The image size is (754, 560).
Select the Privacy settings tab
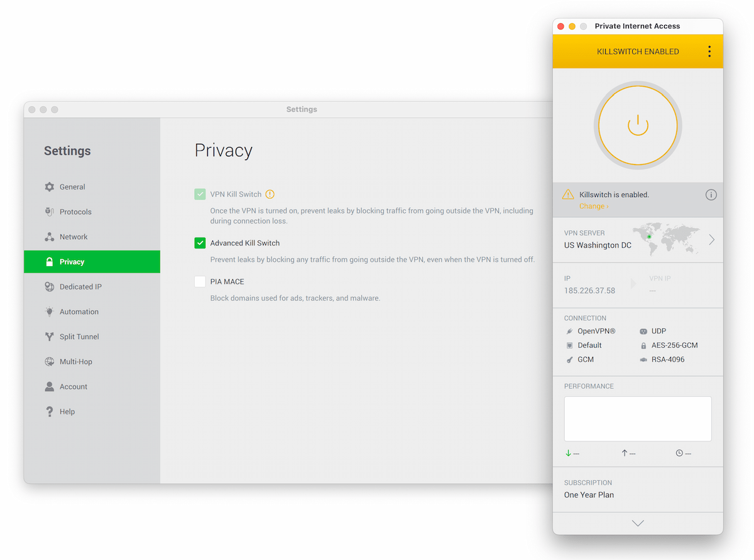point(92,262)
